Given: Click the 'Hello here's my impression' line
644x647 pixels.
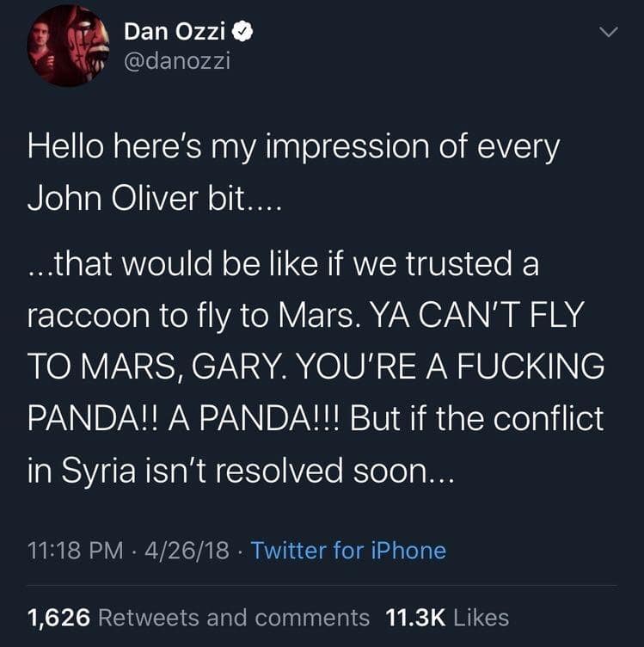Looking at the screenshot, I should 293,147.
